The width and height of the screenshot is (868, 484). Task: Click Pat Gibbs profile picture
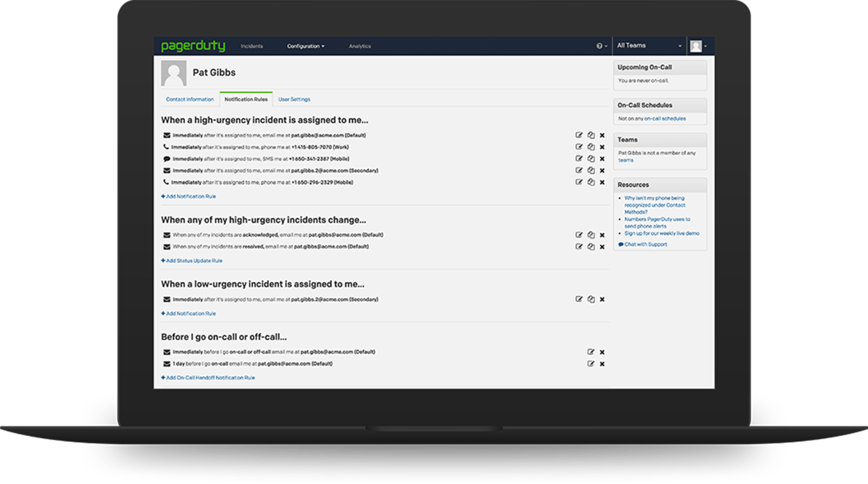(174, 73)
